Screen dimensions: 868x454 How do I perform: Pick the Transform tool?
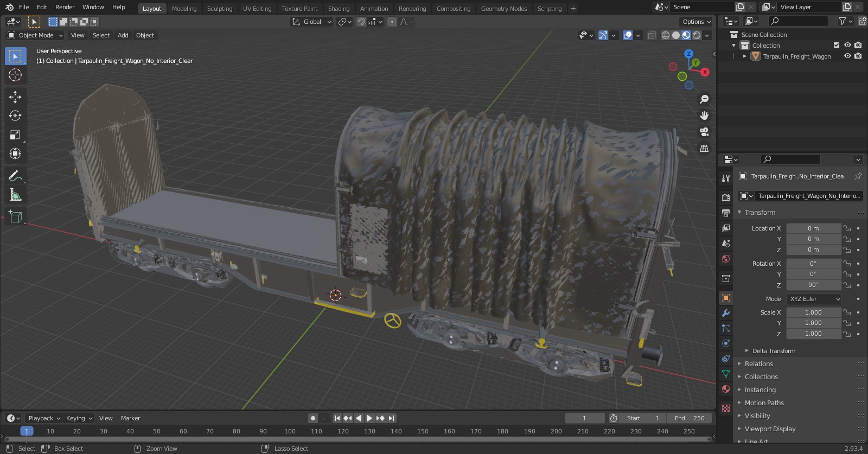[x=15, y=154]
